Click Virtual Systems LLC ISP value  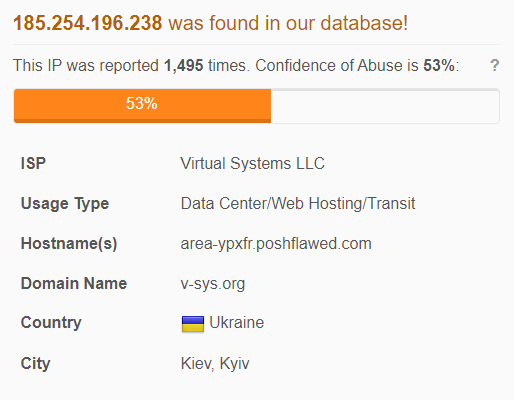(x=252, y=163)
